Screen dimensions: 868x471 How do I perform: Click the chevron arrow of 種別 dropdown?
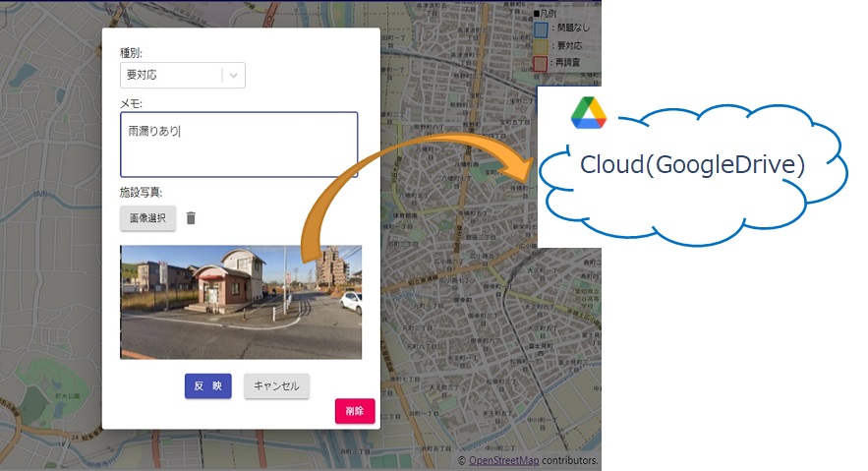232,76
